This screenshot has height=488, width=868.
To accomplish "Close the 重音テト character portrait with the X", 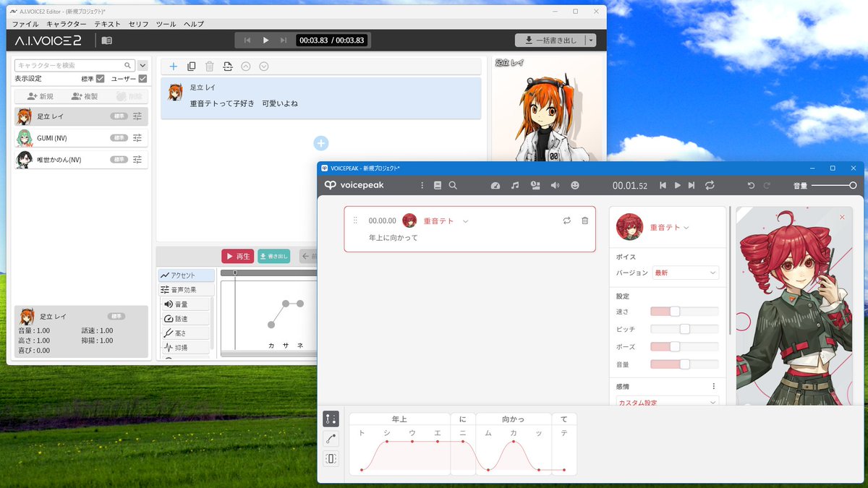I will tap(842, 217).
